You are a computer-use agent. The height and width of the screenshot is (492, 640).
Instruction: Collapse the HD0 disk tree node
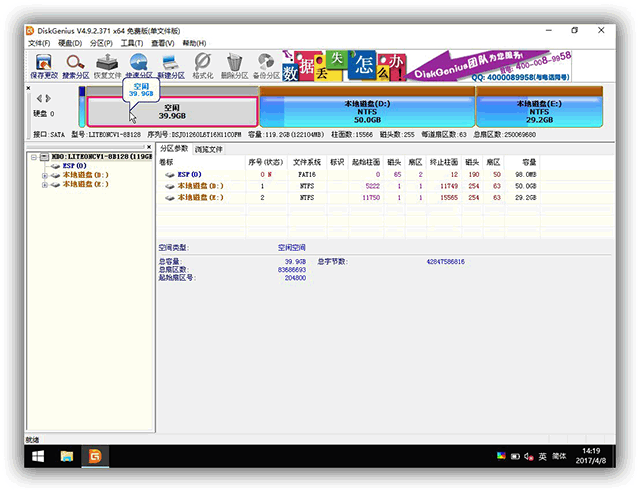34,157
